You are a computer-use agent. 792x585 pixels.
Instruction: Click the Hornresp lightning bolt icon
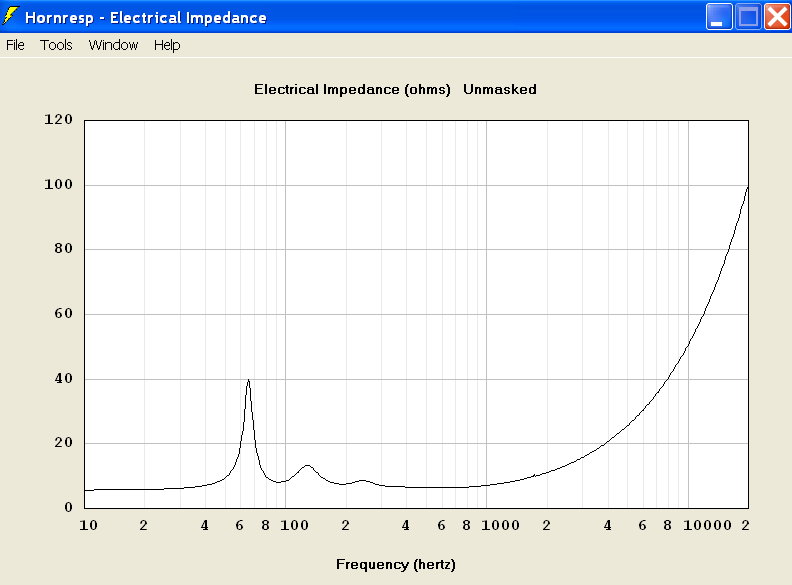pyautogui.click(x=10, y=16)
